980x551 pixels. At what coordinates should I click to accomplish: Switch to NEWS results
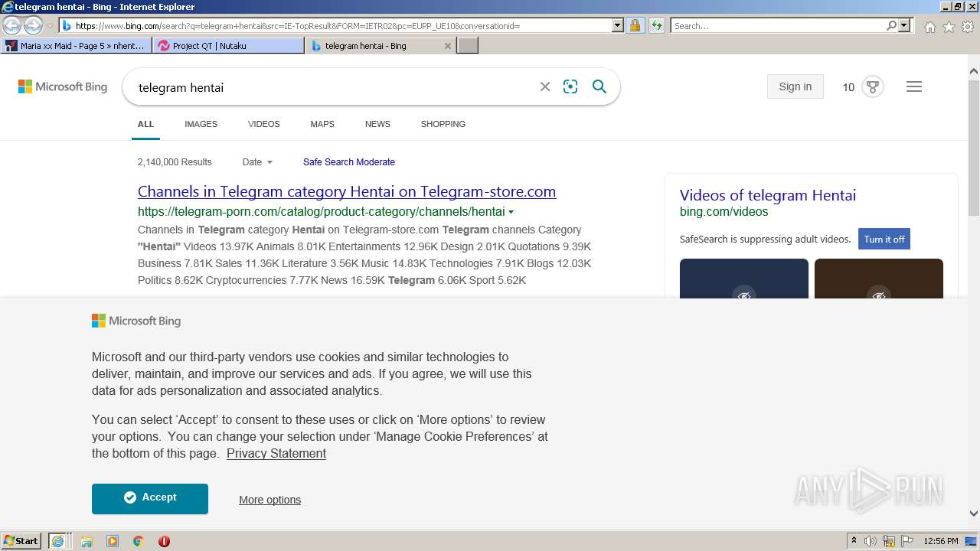point(377,124)
